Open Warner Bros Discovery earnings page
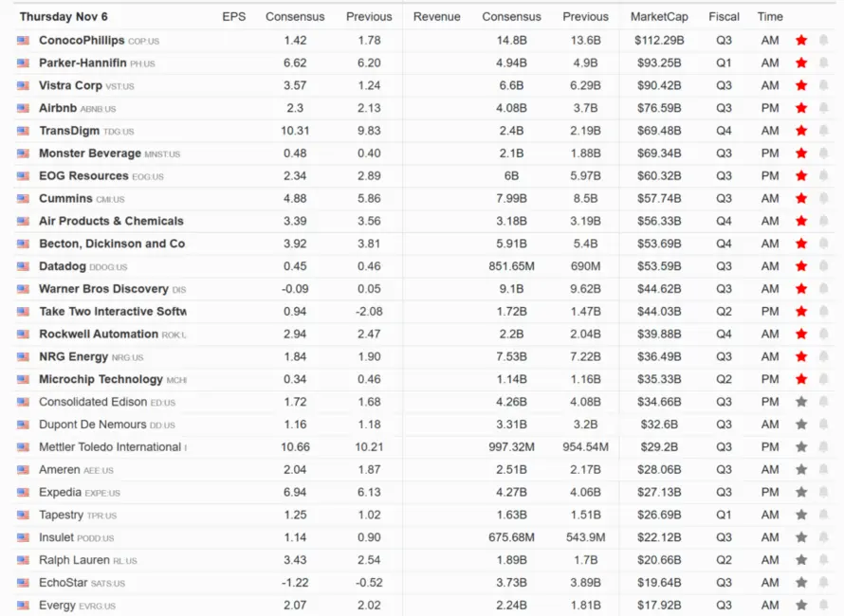The height and width of the screenshot is (616, 844). [103, 289]
